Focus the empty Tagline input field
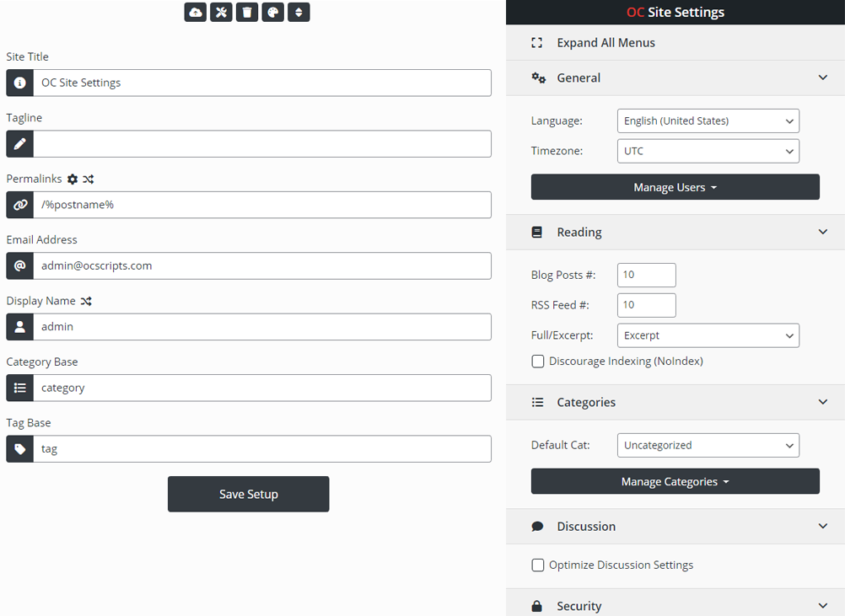845x616 pixels. (262, 144)
